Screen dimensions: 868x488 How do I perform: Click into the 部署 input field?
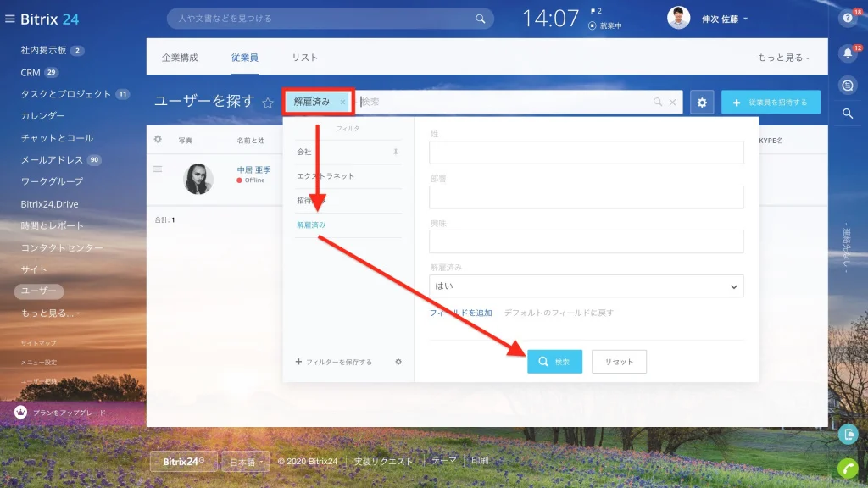(x=586, y=197)
